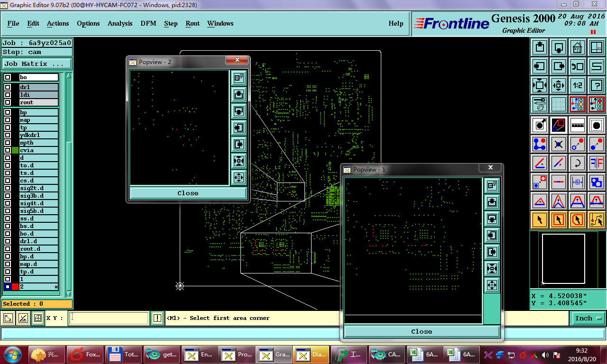Click the Job Matrix button
The image size is (607, 364).
click(37, 64)
